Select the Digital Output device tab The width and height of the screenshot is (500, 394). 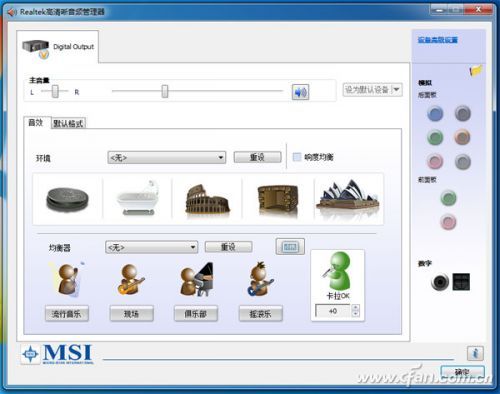(58, 47)
